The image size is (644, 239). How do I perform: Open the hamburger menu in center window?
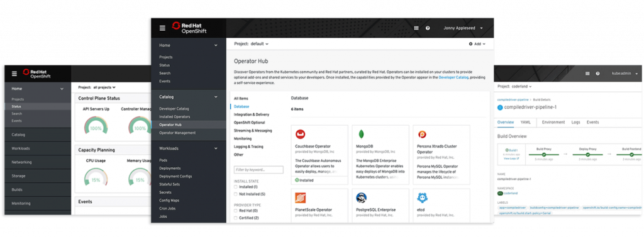162,28
